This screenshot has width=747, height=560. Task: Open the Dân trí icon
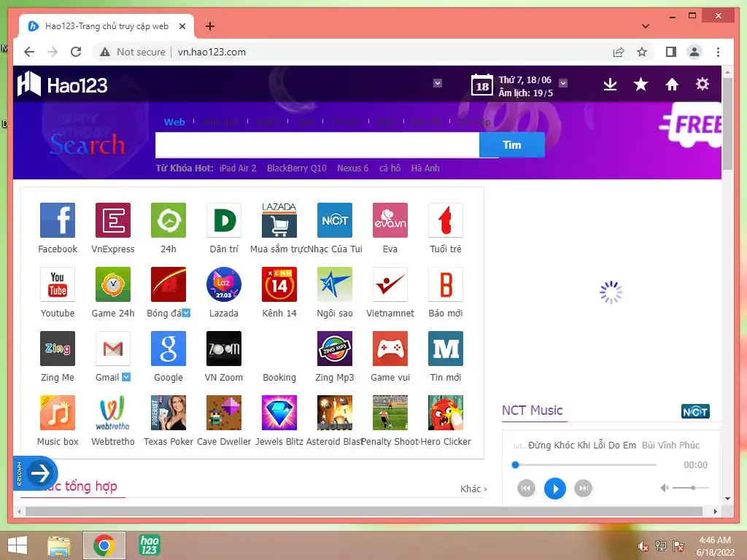(224, 220)
